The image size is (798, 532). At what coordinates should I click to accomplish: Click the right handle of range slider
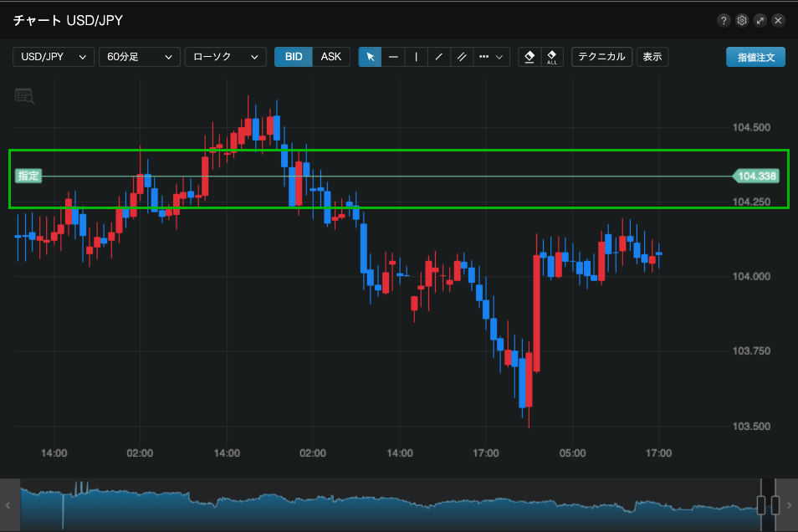pos(775,504)
